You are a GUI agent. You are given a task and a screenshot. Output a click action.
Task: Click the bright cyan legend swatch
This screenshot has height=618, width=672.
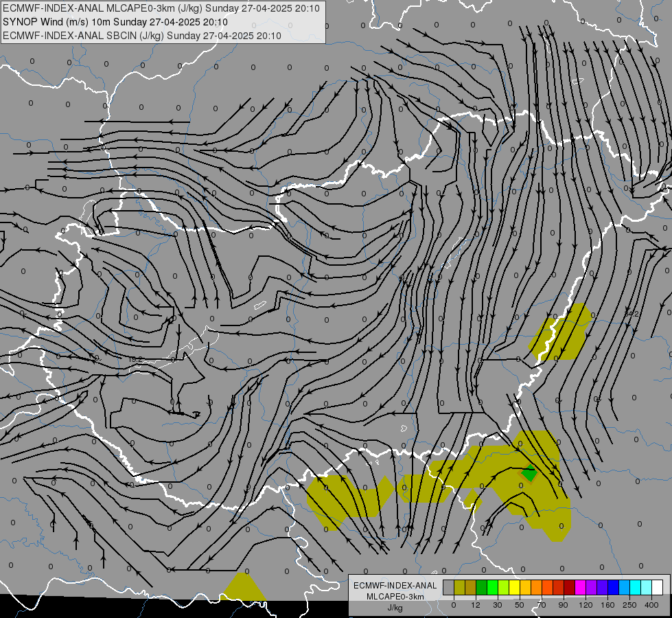pos(636,587)
